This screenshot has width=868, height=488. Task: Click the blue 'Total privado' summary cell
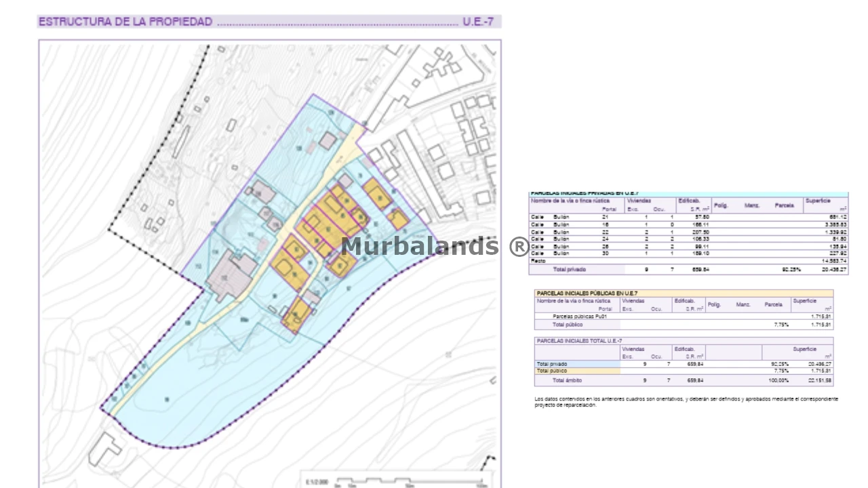(x=577, y=364)
